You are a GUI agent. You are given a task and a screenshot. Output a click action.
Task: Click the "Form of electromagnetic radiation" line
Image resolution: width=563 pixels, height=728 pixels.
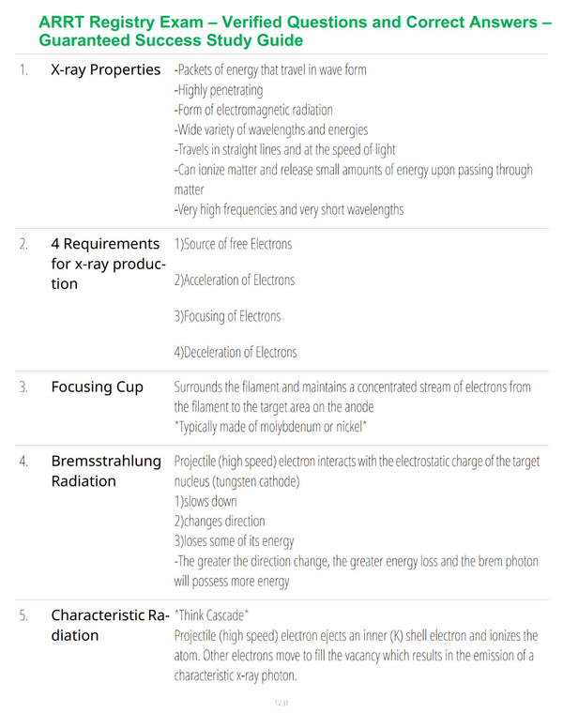click(253, 110)
